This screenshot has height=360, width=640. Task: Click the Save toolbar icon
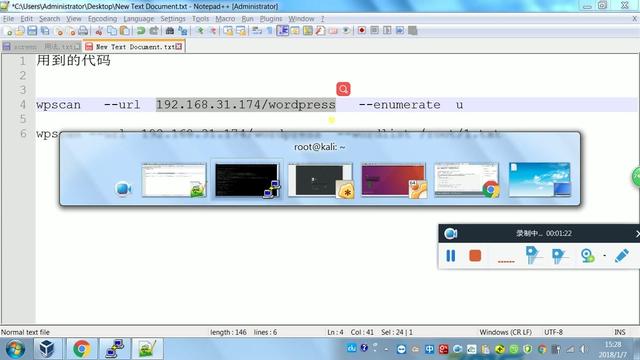point(32,31)
